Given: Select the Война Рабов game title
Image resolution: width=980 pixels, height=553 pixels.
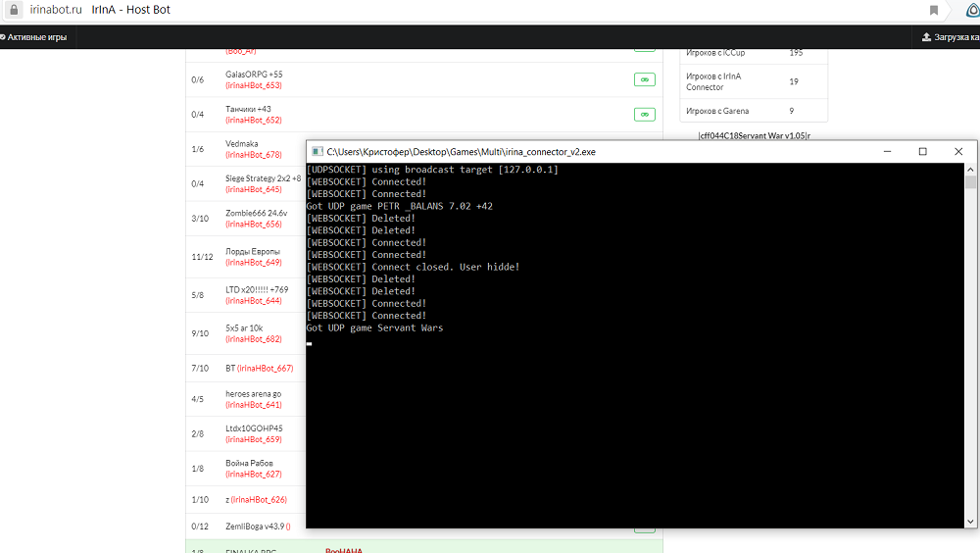Looking at the screenshot, I should coord(249,464).
